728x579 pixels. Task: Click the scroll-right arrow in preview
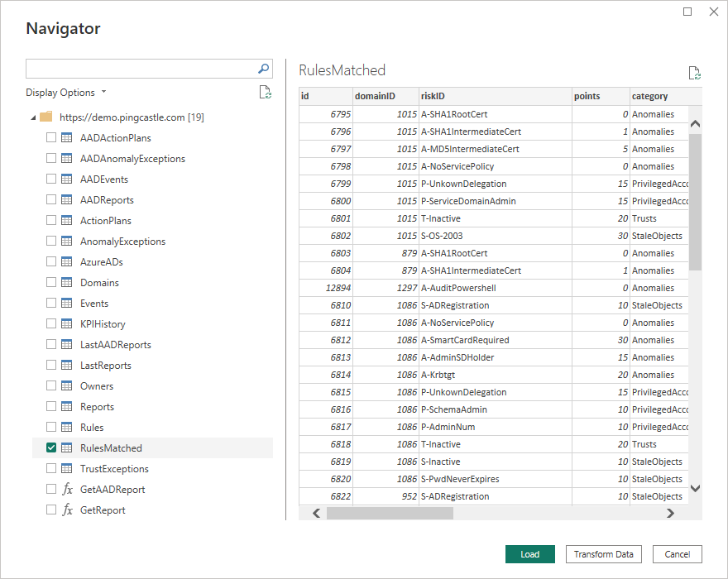point(670,513)
